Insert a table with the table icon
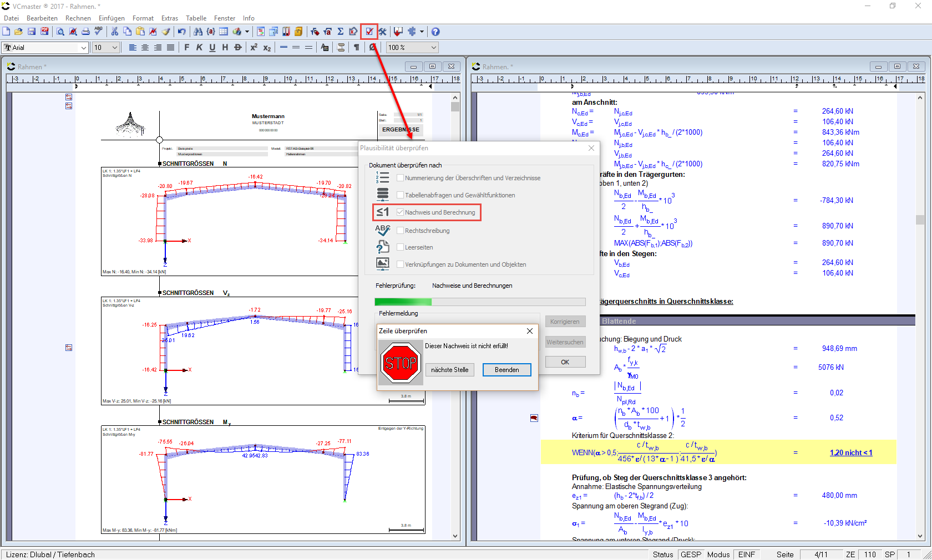932x560 pixels. coord(224,32)
